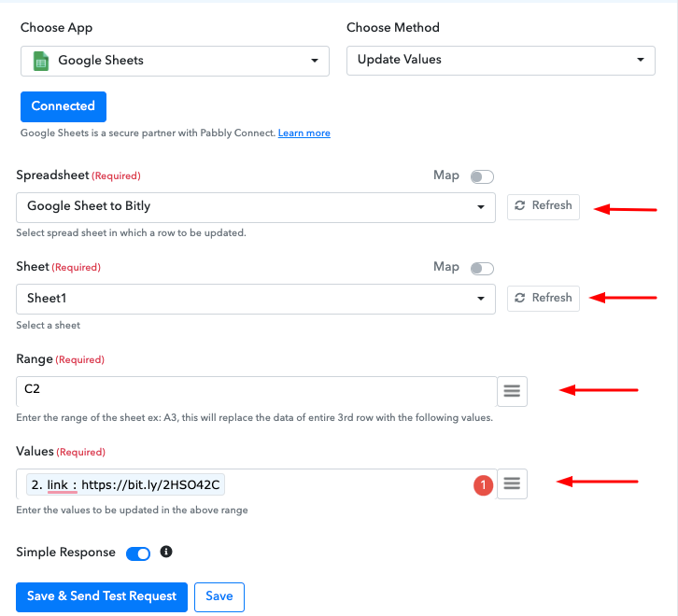Click the Connected button
This screenshot has height=616, width=678.
(64, 106)
